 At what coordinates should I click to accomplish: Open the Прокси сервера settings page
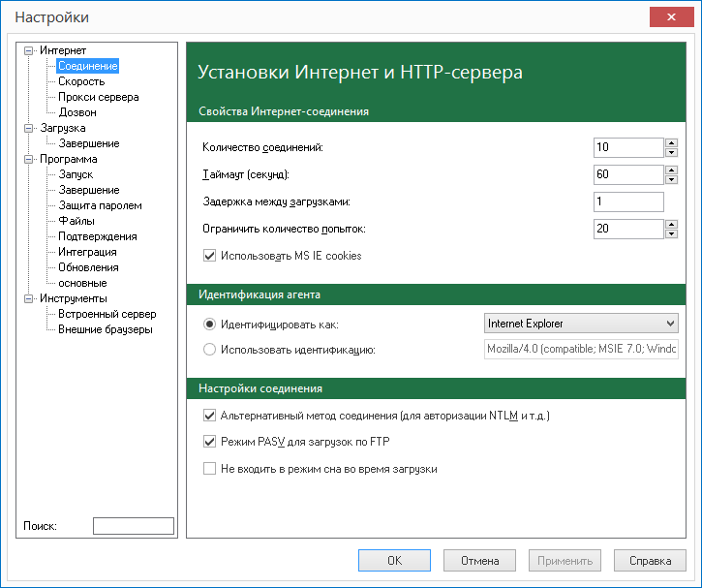pyautogui.click(x=99, y=97)
